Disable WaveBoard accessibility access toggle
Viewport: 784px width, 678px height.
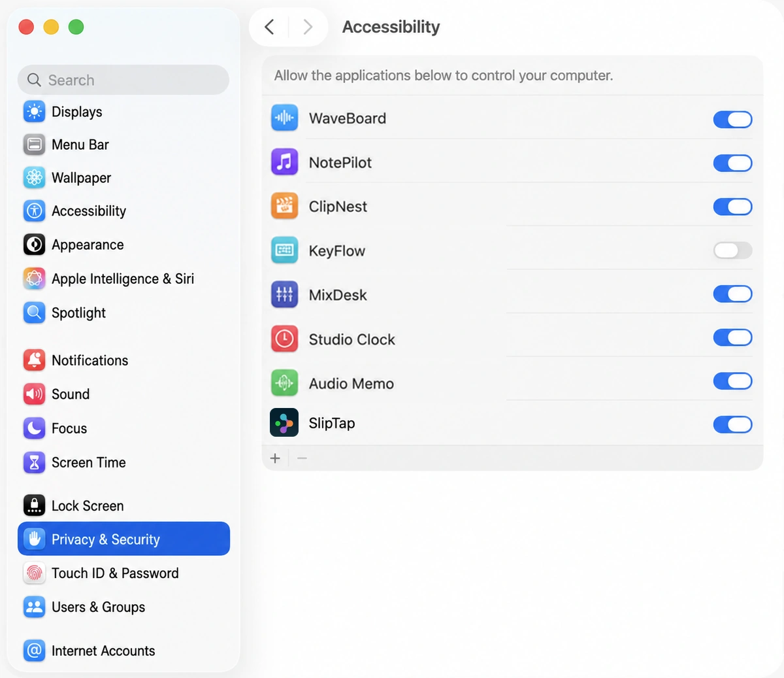732,119
